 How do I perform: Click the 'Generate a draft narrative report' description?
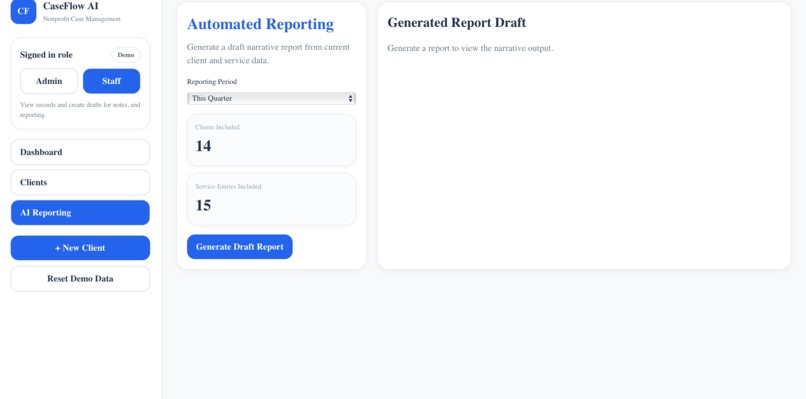pos(268,53)
